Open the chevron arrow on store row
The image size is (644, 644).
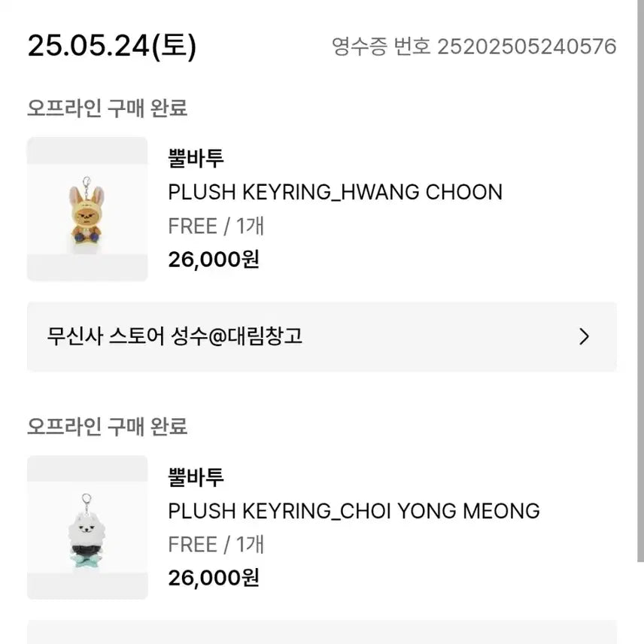[584, 336]
